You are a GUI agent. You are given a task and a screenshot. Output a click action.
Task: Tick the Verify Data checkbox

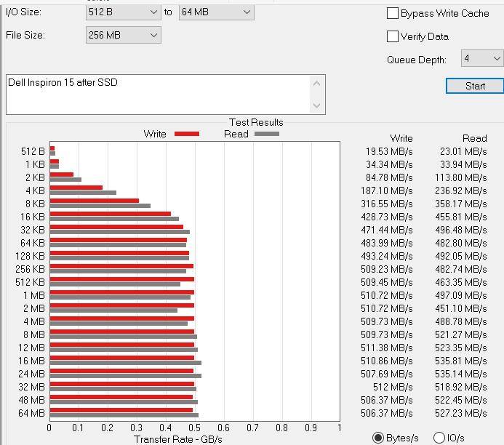(x=393, y=36)
